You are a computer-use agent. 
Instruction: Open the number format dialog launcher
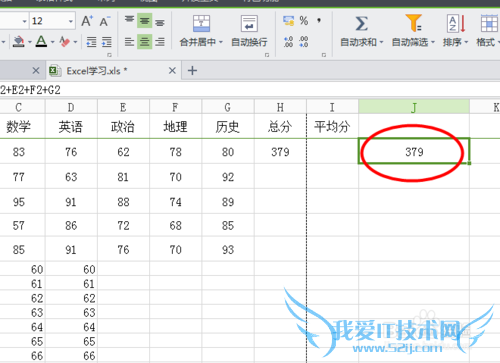324,55
